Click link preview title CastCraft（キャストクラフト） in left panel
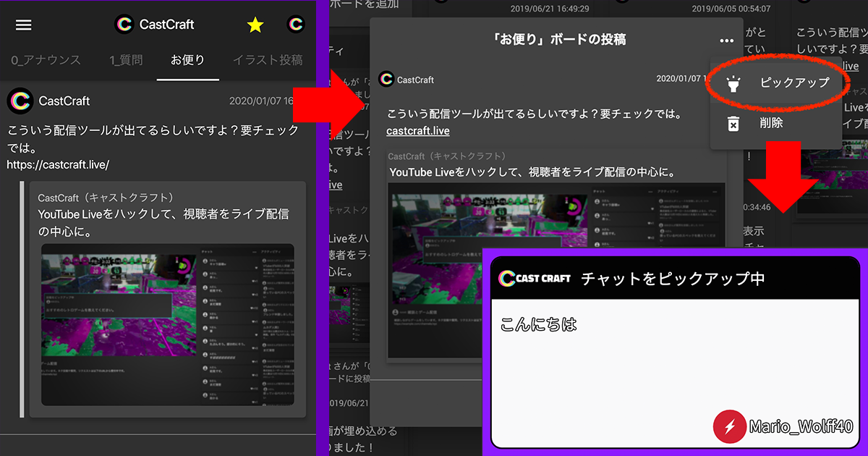Screen dimensions: 868x456 coord(106,197)
